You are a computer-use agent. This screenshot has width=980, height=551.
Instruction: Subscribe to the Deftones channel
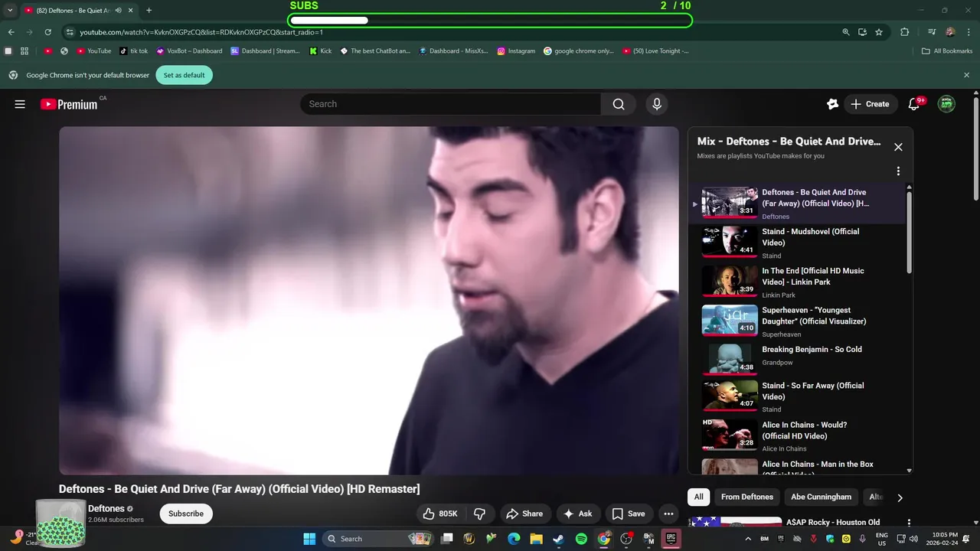(186, 514)
